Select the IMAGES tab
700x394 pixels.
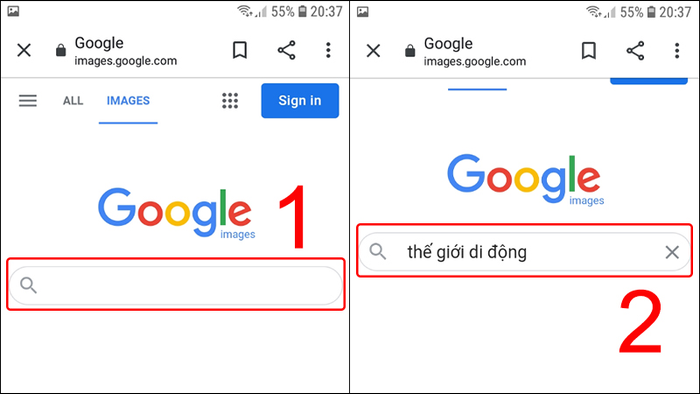(x=128, y=100)
